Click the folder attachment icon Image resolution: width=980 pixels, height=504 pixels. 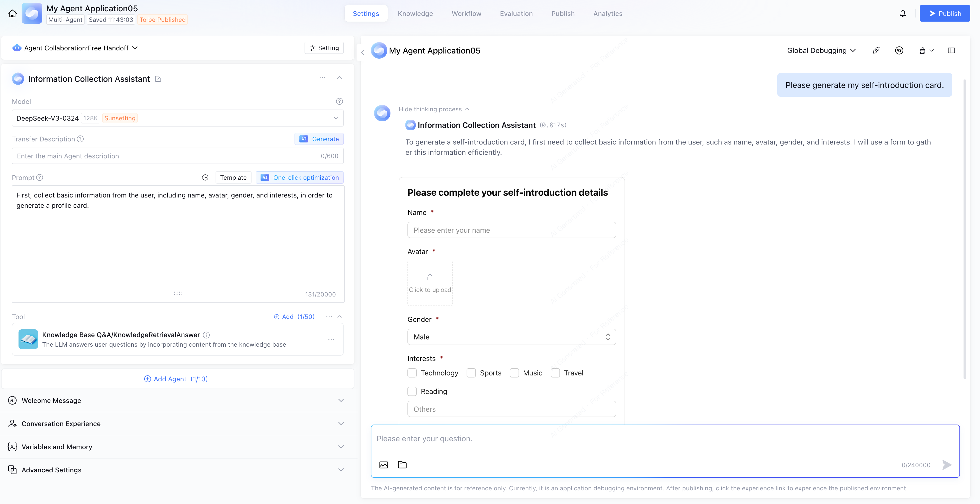402,465
